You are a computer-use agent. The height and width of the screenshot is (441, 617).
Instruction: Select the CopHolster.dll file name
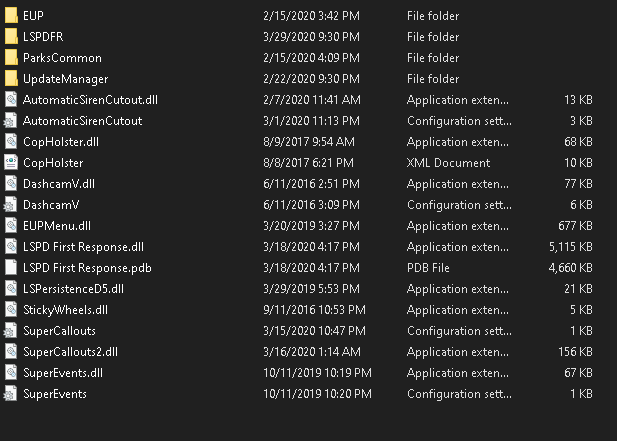coord(60,142)
